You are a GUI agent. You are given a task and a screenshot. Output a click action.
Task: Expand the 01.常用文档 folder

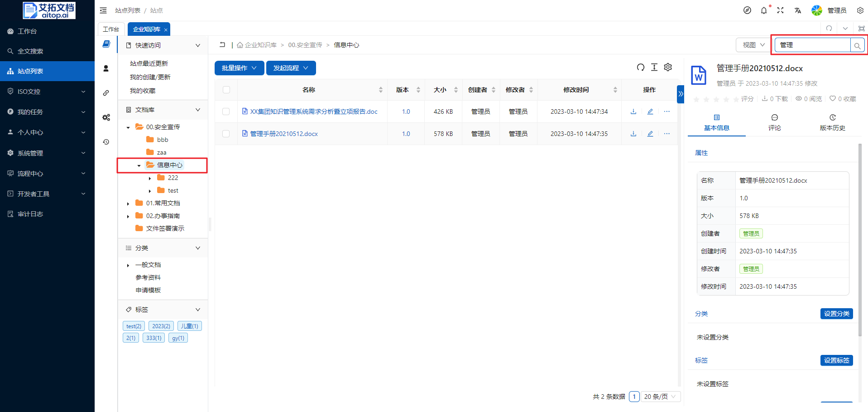(x=128, y=204)
